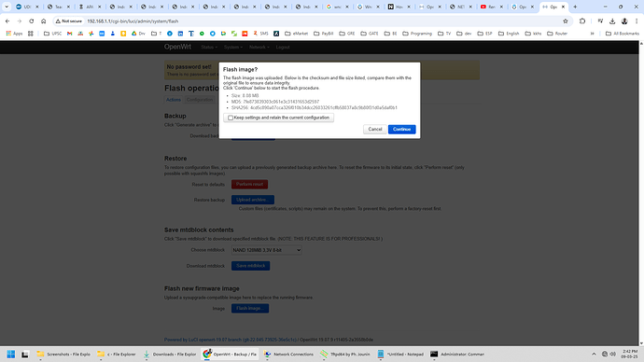The width and height of the screenshot is (644, 362).
Task: Enable Keep settings and retain current configuration
Action: coord(231,118)
